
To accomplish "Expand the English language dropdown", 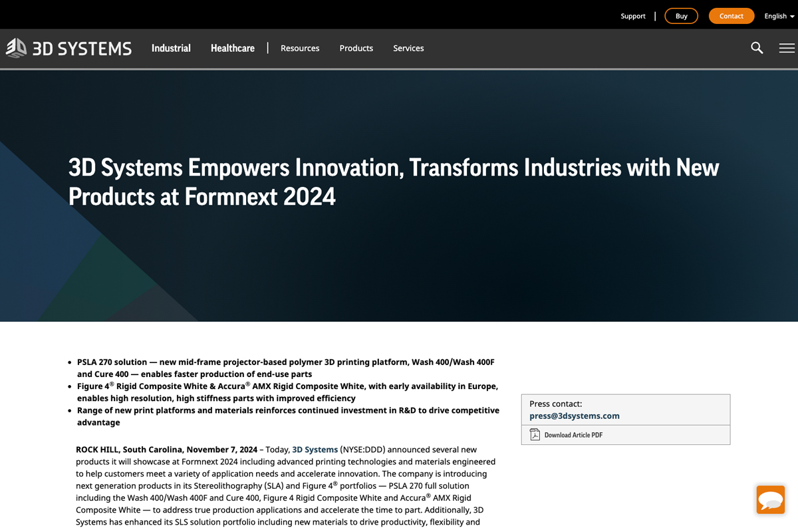I will point(779,16).
